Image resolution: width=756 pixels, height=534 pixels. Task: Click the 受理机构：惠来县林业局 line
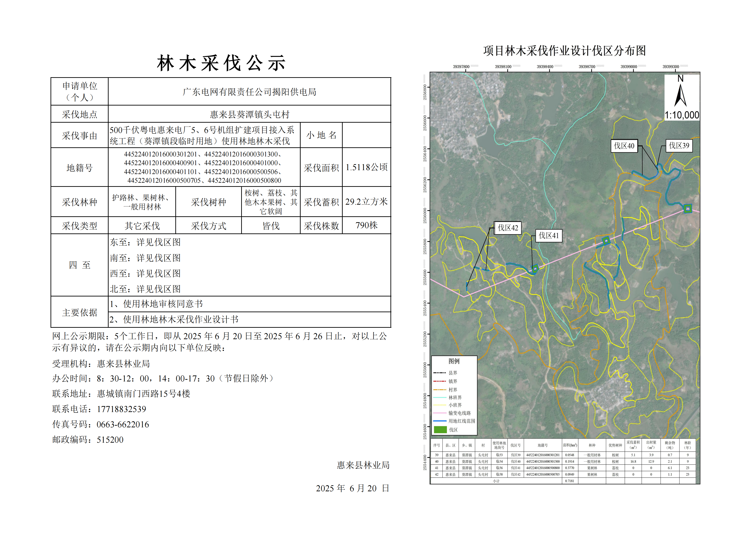[101, 364]
